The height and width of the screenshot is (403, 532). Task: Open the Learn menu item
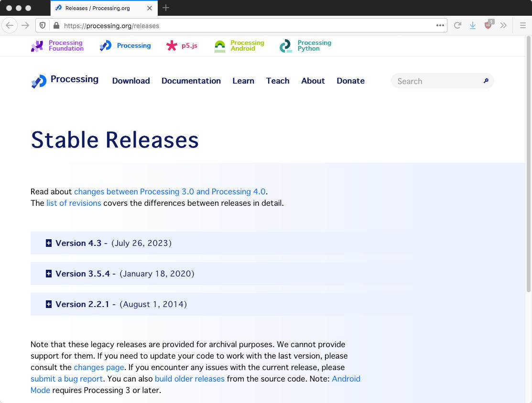pos(243,81)
